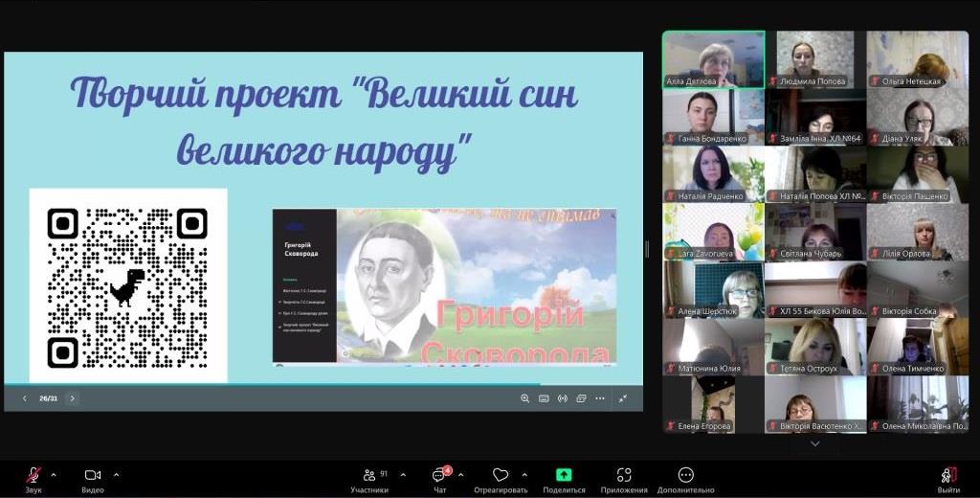Open the keyboard shortcuts icon in presentation bar
This screenshot has width=980, height=498.
click(544, 398)
